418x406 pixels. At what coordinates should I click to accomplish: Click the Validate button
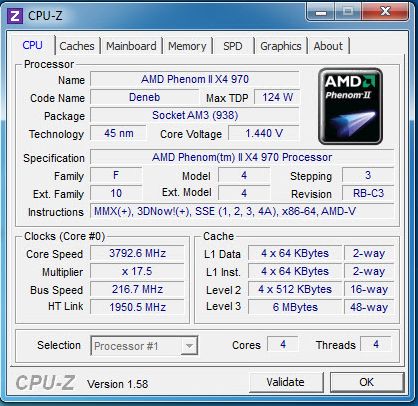[x=286, y=382]
